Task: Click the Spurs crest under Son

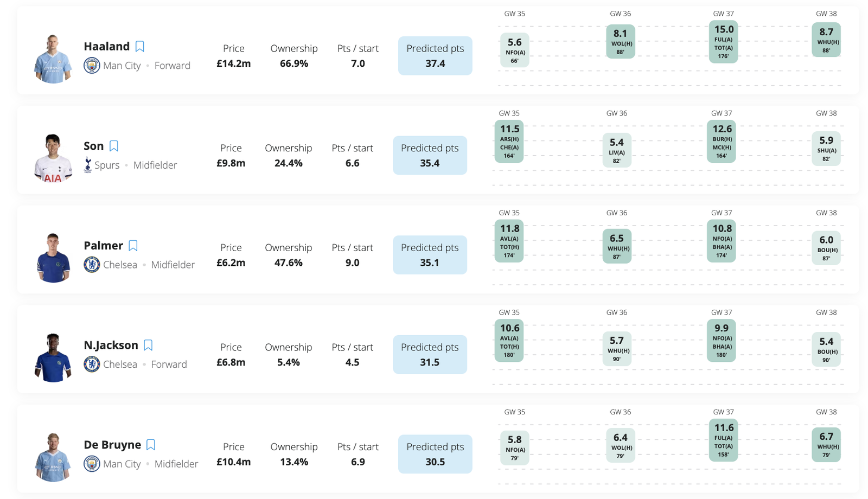Action: [88, 165]
